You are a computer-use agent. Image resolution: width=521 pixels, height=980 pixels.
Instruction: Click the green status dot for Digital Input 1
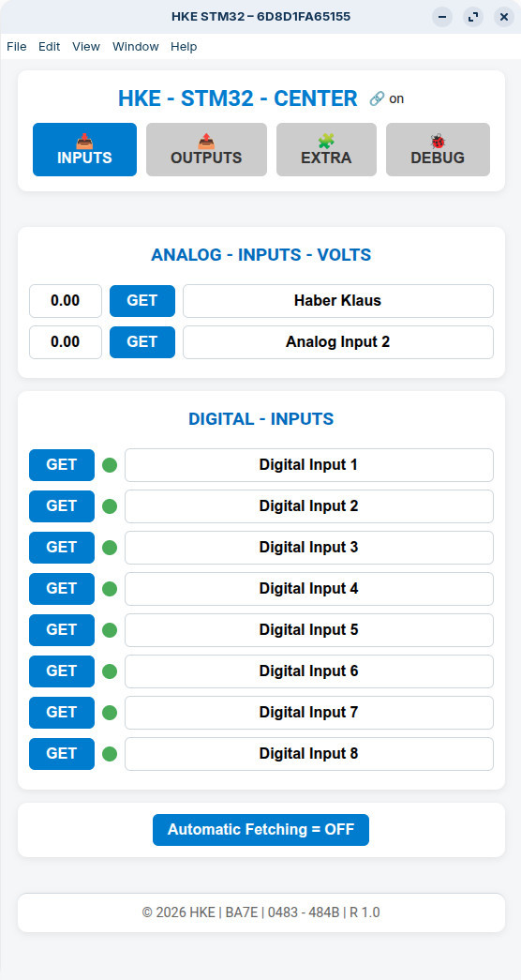pyautogui.click(x=110, y=465)
